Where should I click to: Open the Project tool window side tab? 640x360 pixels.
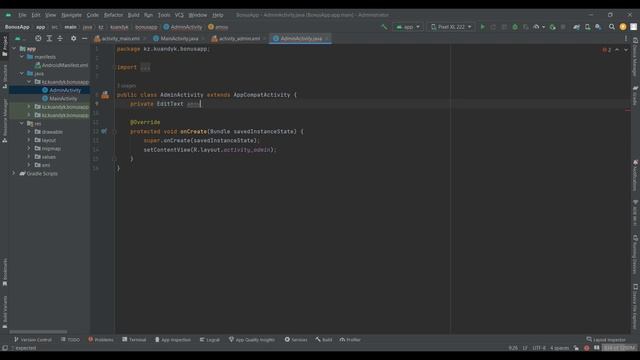(5, 46)
